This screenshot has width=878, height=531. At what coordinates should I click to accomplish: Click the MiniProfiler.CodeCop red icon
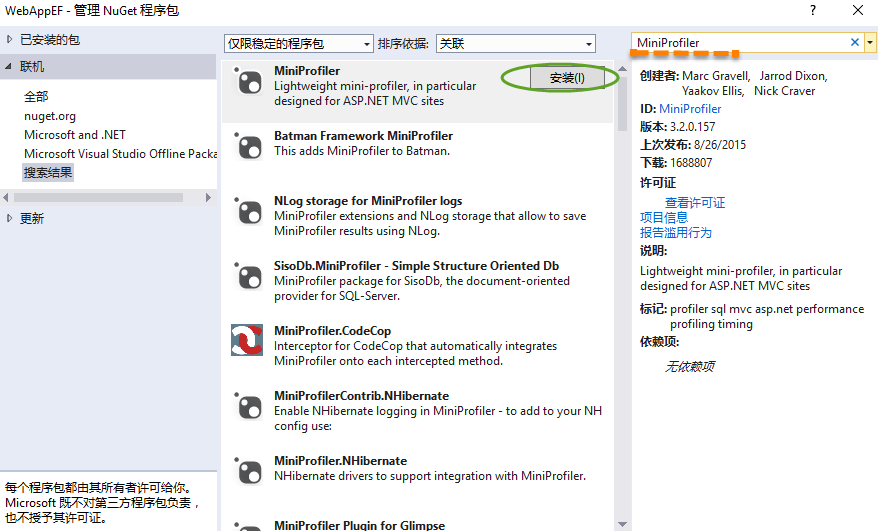[x=247, y=340]
